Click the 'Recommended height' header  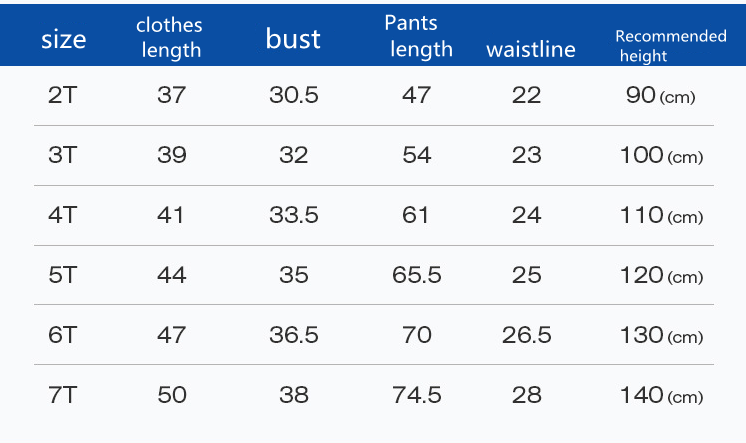click(x=670, y=46)
